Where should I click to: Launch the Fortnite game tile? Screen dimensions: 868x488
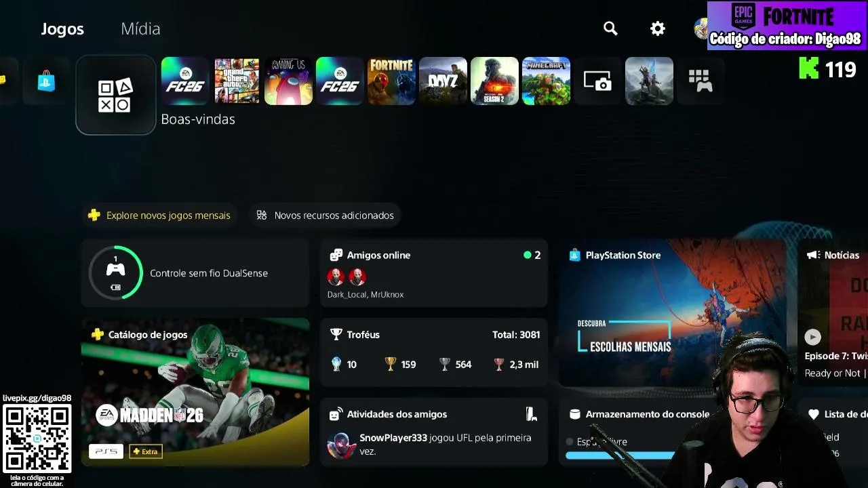pyautogui.click(x=391, y=81)
